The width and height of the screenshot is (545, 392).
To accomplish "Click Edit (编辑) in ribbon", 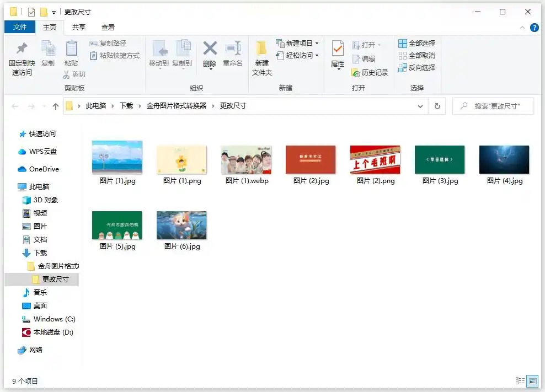I will tap(364, 59).
